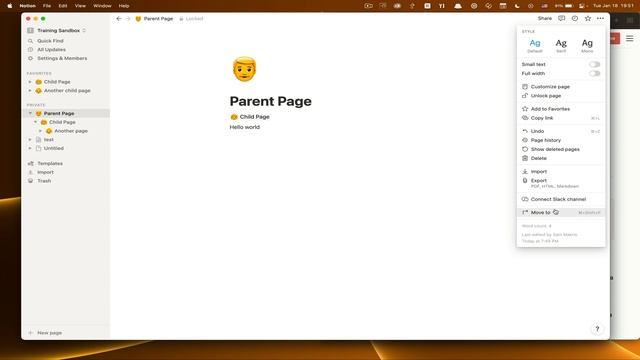
Task: Open Untitled page in sidebar
Action: point(53,148)
